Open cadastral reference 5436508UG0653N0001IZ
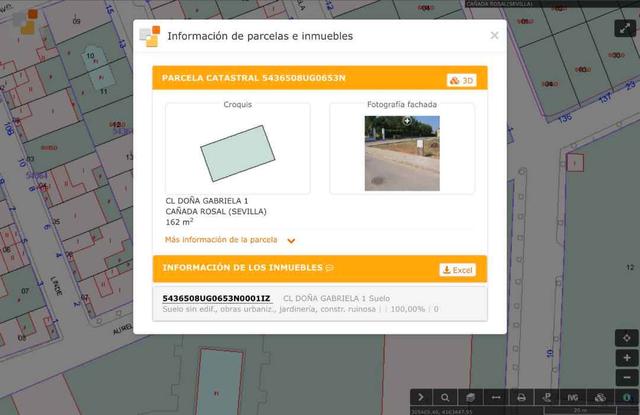The height and width of the screenshot is (415, 640). 216,298
